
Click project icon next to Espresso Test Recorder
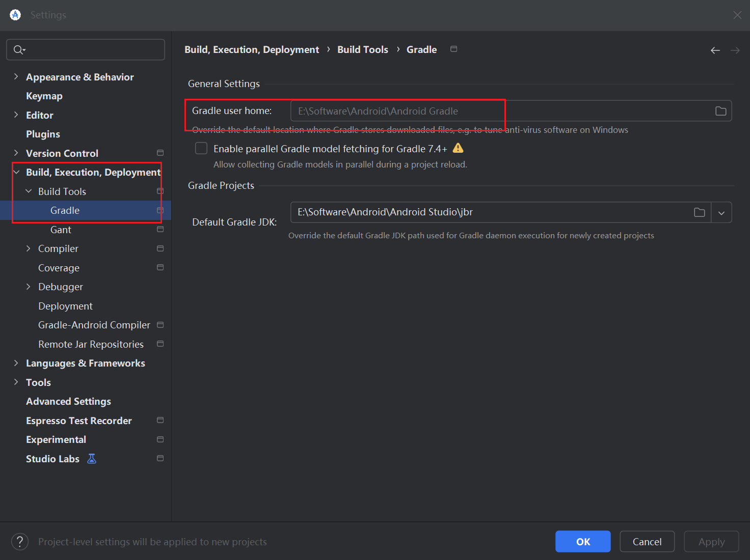coord(160,420)
